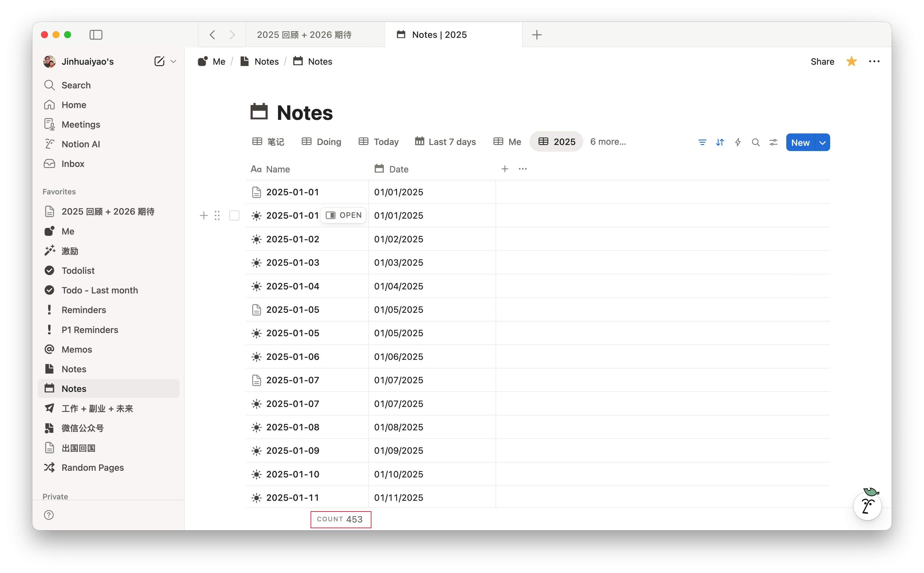The width and height of the screenshot is (924, 573).
Task: Remove page from favorites star
Action: [851, 62]
